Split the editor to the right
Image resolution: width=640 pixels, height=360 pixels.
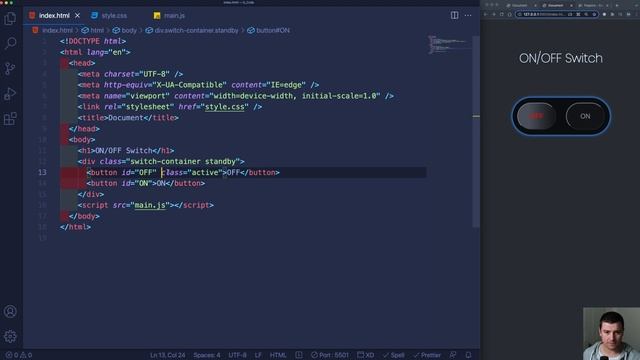(454, 15)
